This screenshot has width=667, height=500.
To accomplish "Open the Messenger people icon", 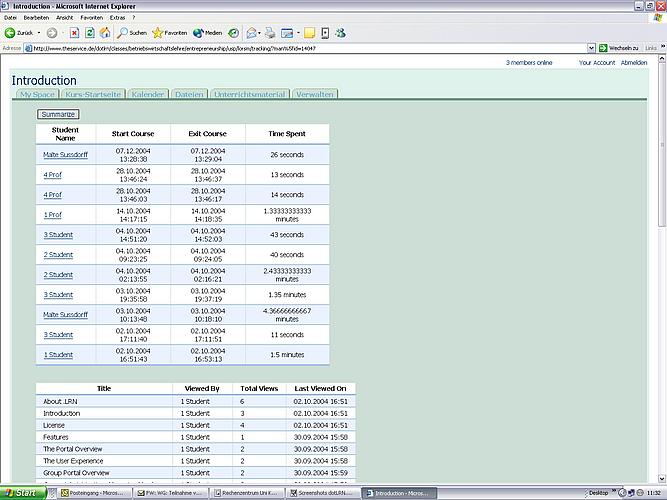I will coord(340,33).
